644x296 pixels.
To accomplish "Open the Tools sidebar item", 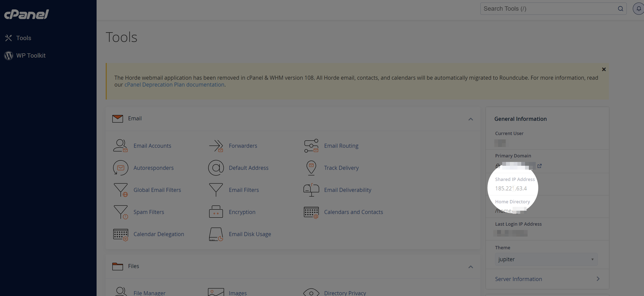I will 24,38.
